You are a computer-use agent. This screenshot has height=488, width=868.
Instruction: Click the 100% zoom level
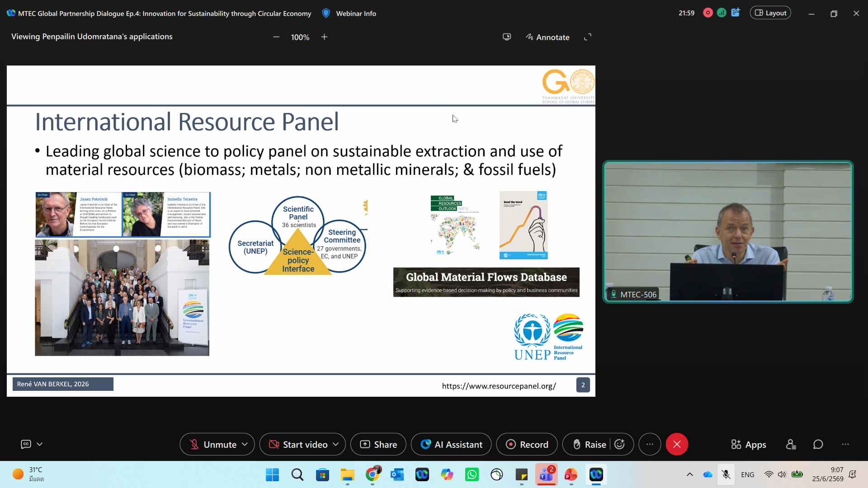click(300, 38)
